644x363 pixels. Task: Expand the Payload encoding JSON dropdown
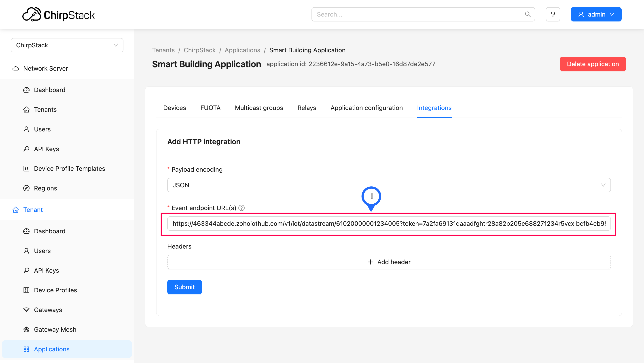click(389, 185)
